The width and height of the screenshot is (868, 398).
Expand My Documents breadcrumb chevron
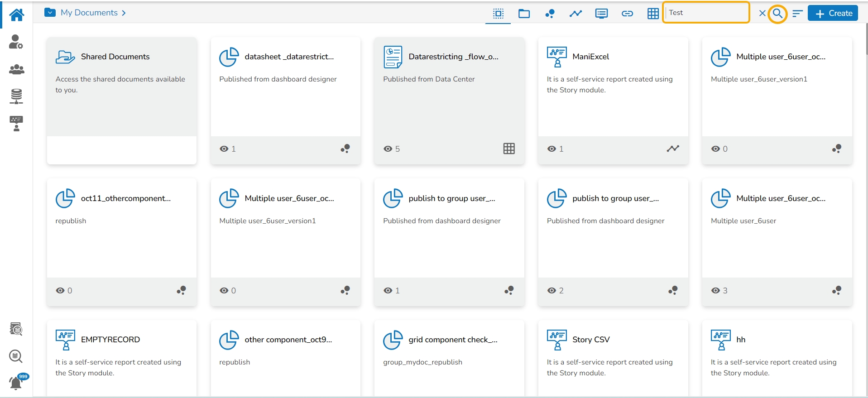pyautogui.click(x=124, y=13)
